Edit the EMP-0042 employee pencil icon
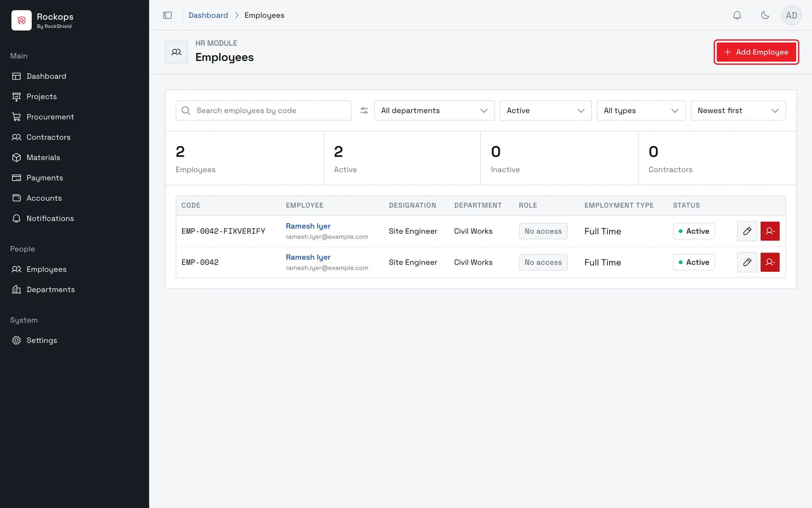 (x=747, y=262)
